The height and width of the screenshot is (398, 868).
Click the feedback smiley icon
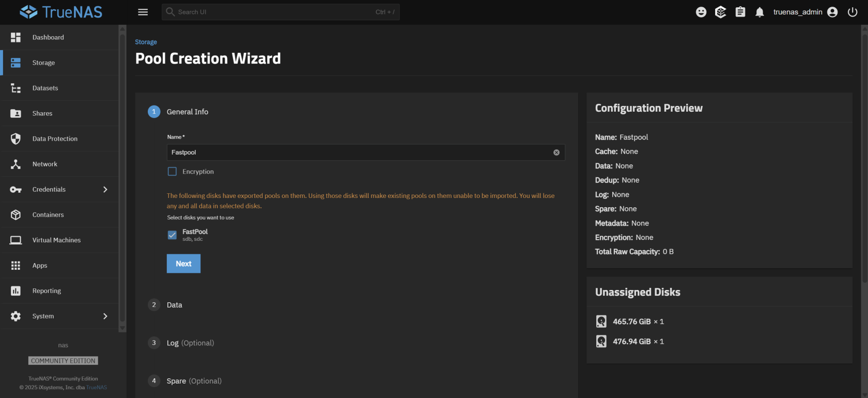(x=701, y=12)
